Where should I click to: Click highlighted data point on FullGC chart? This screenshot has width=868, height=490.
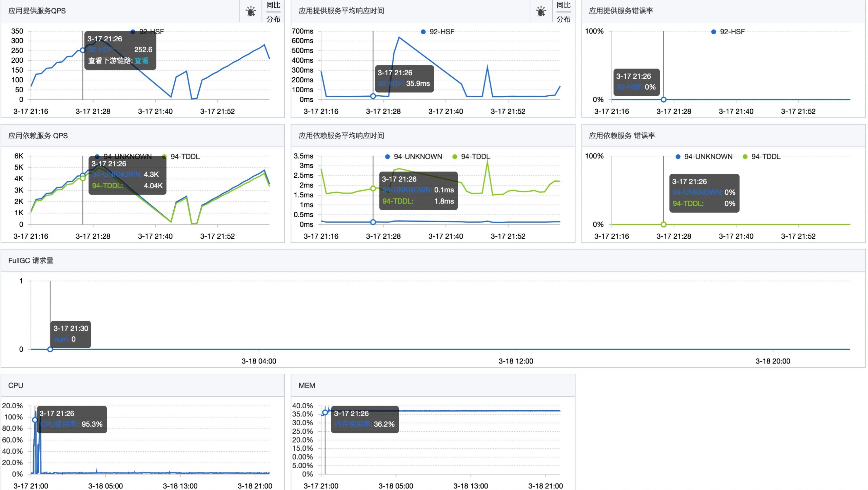coord(50,350)
